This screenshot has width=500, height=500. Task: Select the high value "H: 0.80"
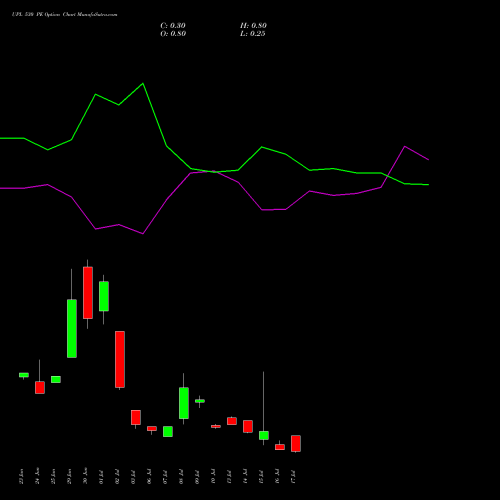point(253,25)
